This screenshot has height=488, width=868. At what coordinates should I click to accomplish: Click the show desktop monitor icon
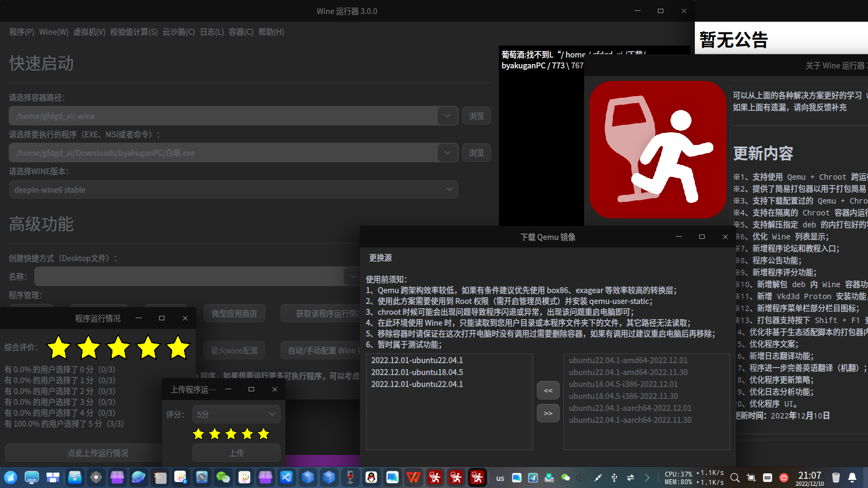coord(32,478)
